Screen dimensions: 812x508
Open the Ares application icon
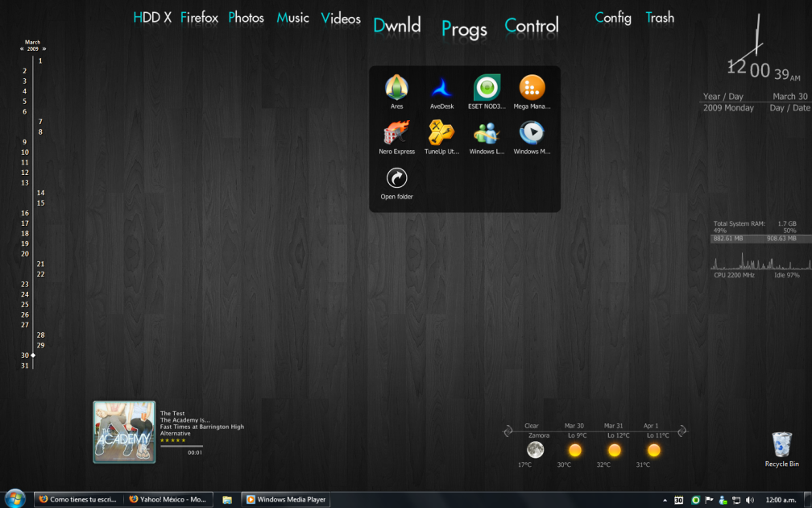coord(396,87)
